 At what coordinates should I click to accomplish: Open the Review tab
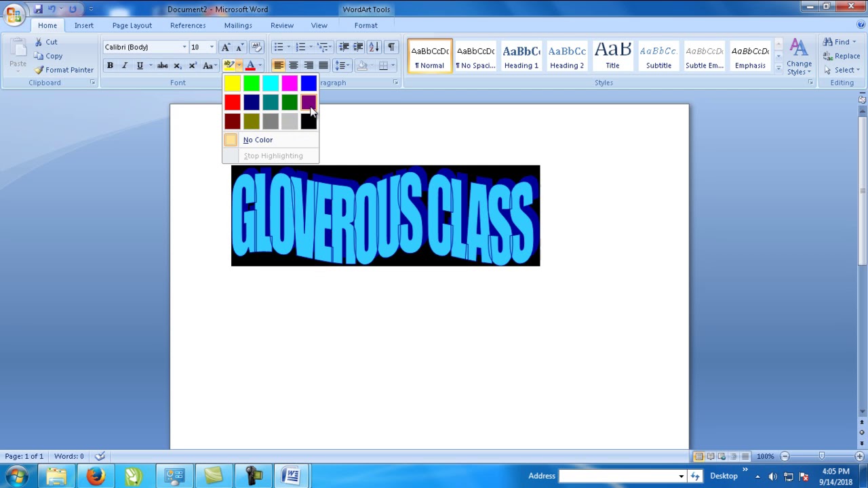coord(282,26)
